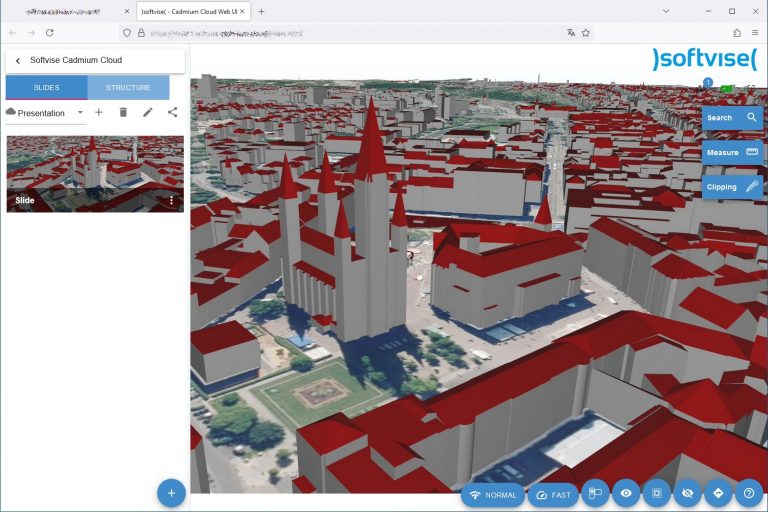Select the SLIDES tab

click(46, 88)
